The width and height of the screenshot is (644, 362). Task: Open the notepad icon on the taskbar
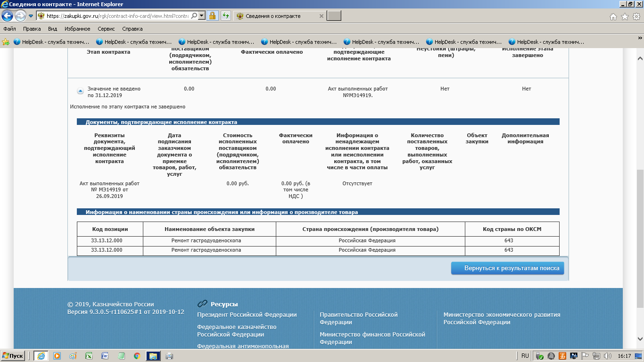coord(121,356)
